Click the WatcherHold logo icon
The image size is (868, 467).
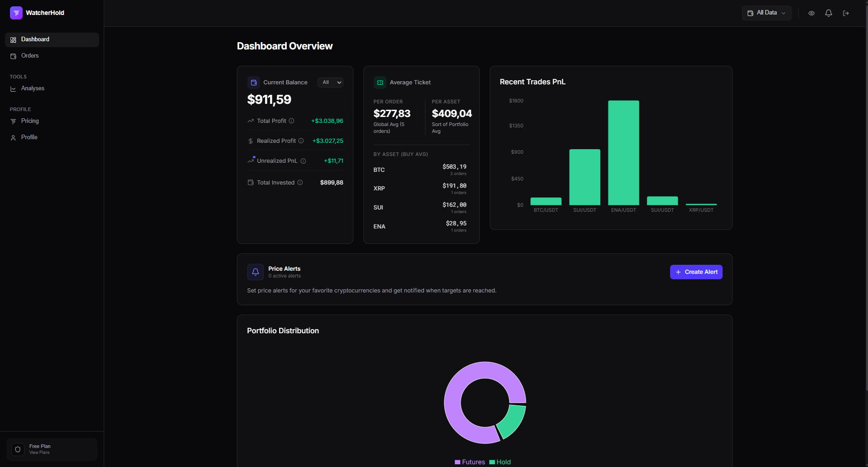pyautogui.click(x=16, y=13)
